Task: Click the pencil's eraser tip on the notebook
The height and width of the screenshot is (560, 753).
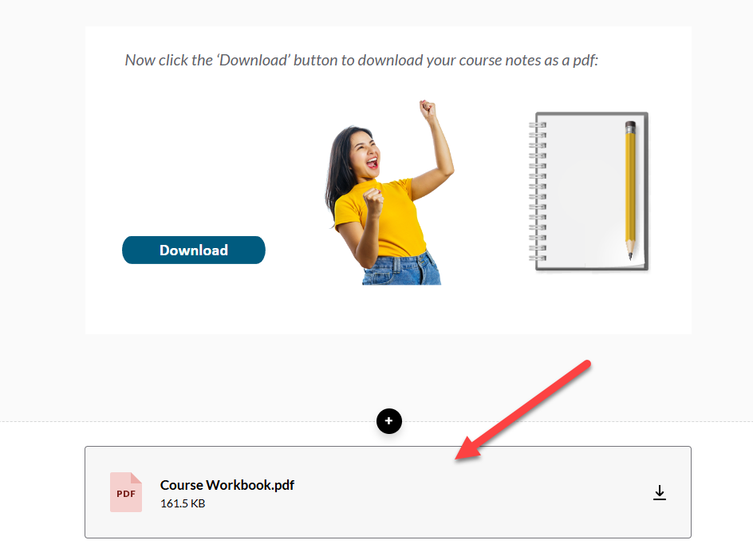Action: pos(630,128)
